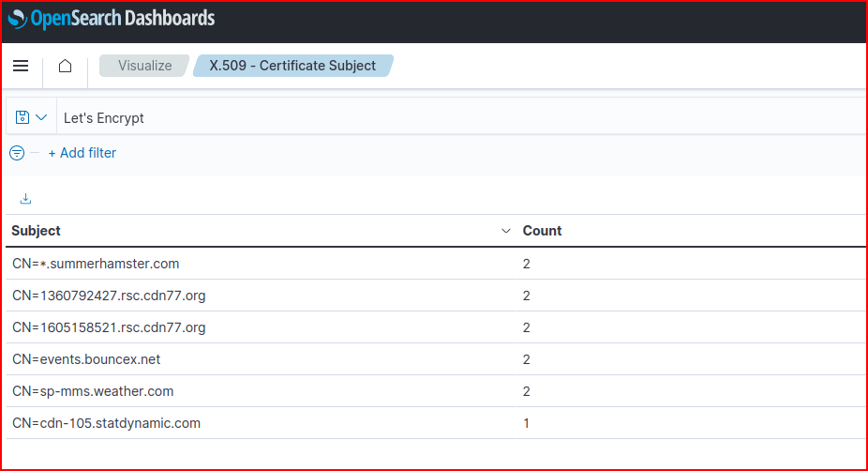Click the OpenSearch Dashboards logo

(x=112, y=19)
